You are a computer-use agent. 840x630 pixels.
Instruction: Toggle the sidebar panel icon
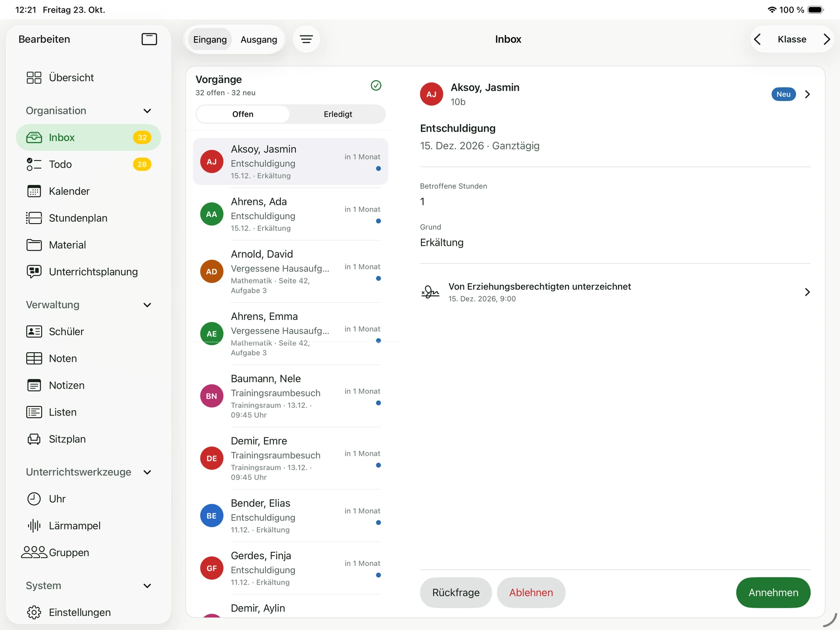tap(149, 39)
